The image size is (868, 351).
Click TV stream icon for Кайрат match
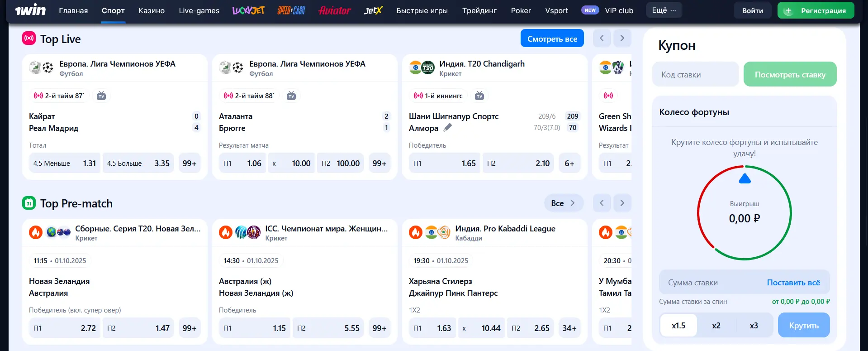click(101, 96)
